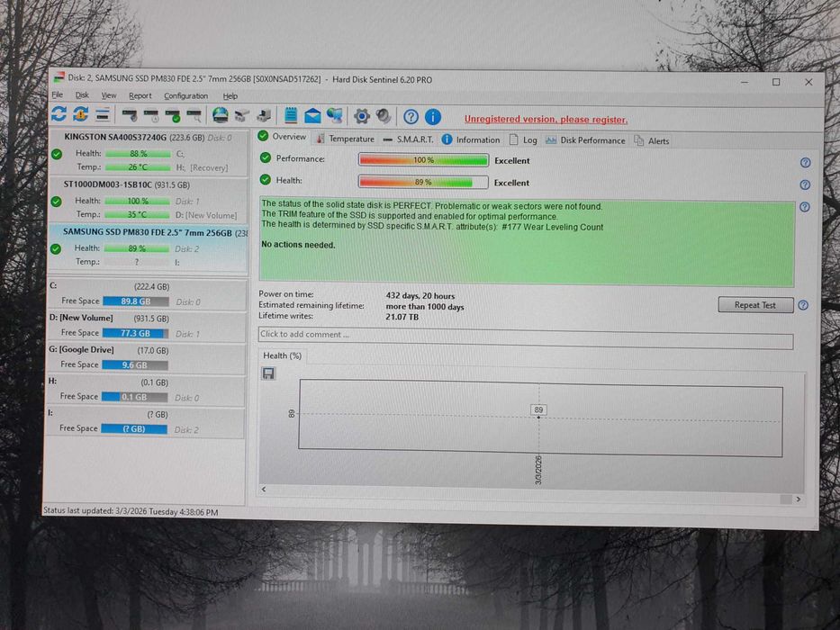Click the gray speaker sound icon
840x630 pixels.
point(384,116)
